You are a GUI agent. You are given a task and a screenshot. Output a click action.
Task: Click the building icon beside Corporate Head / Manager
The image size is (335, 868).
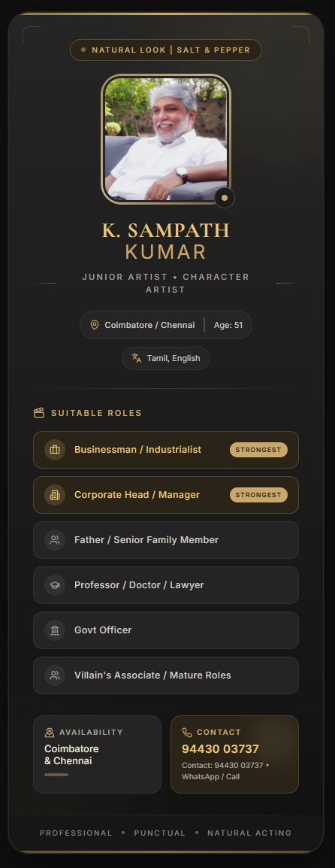pos(55,495)
